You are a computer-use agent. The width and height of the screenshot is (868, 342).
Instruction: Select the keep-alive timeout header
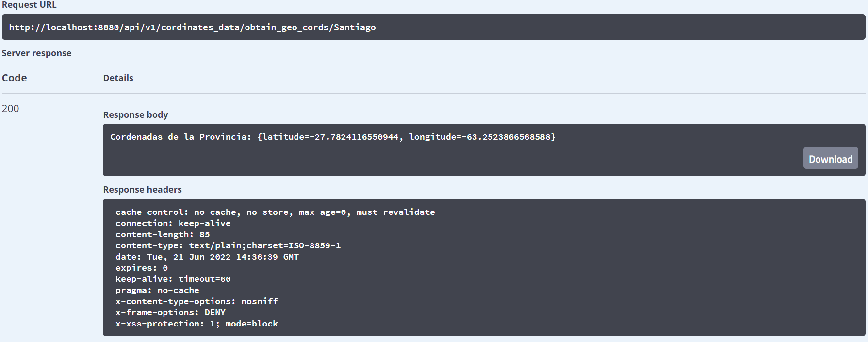(173, 279)
